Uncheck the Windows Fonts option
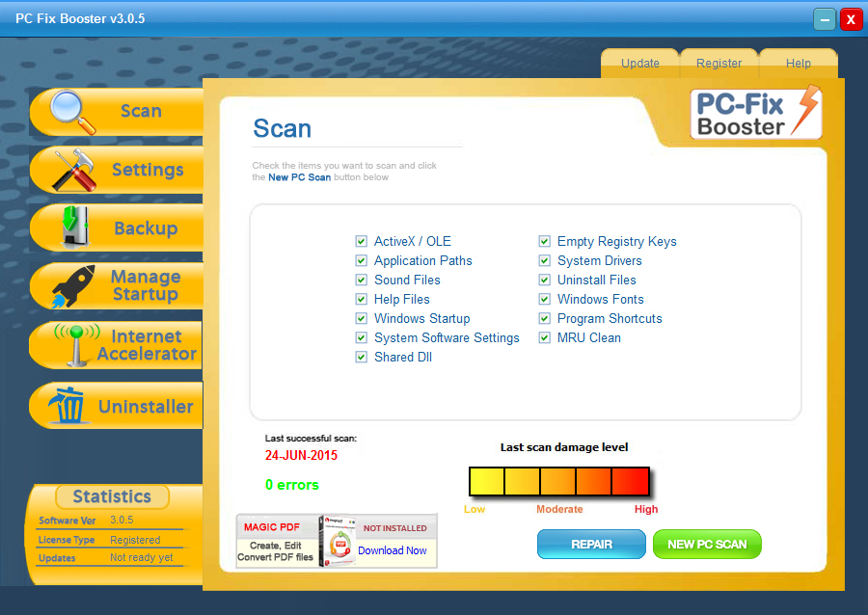 point(545,300)
